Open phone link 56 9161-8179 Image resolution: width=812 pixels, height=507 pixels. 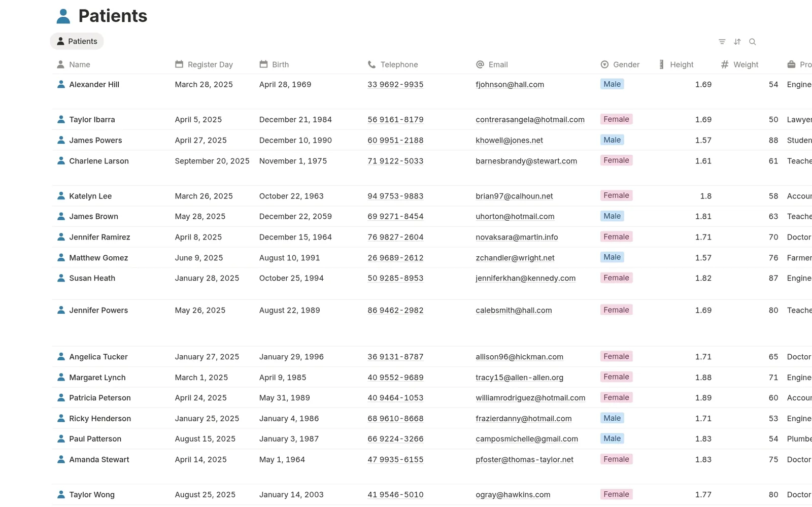click(395, 120)
